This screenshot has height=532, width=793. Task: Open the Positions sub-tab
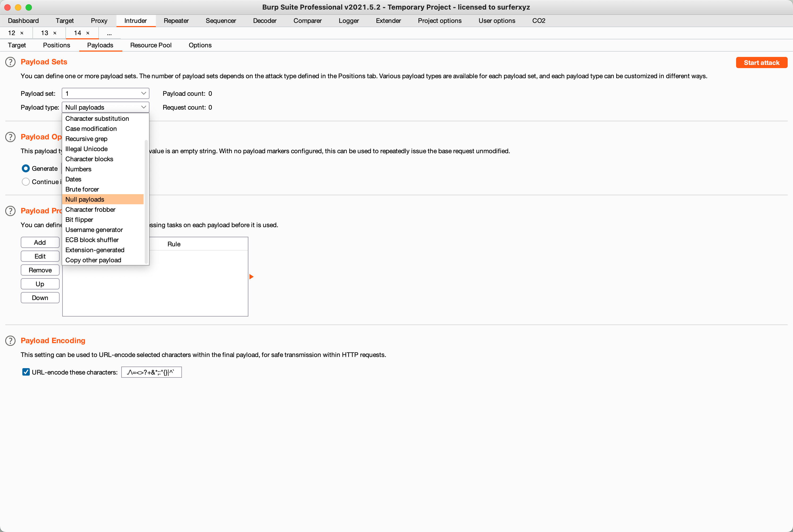(x=56, y=45)
